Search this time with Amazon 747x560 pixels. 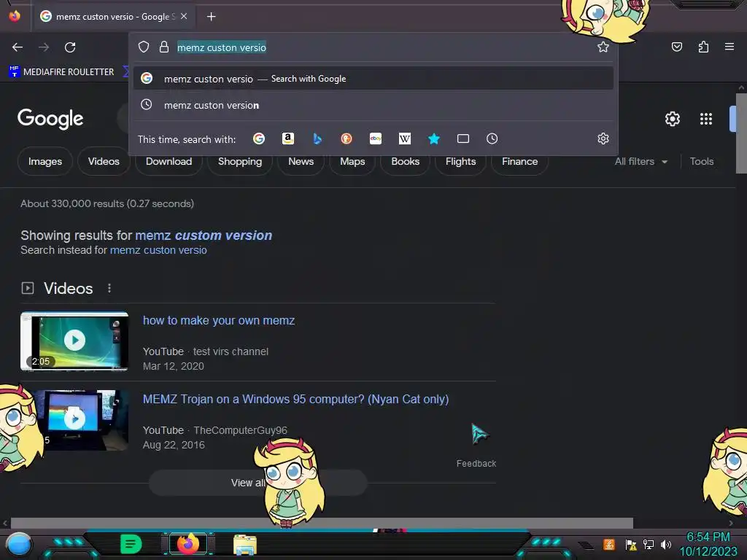[x=287, y=139]
